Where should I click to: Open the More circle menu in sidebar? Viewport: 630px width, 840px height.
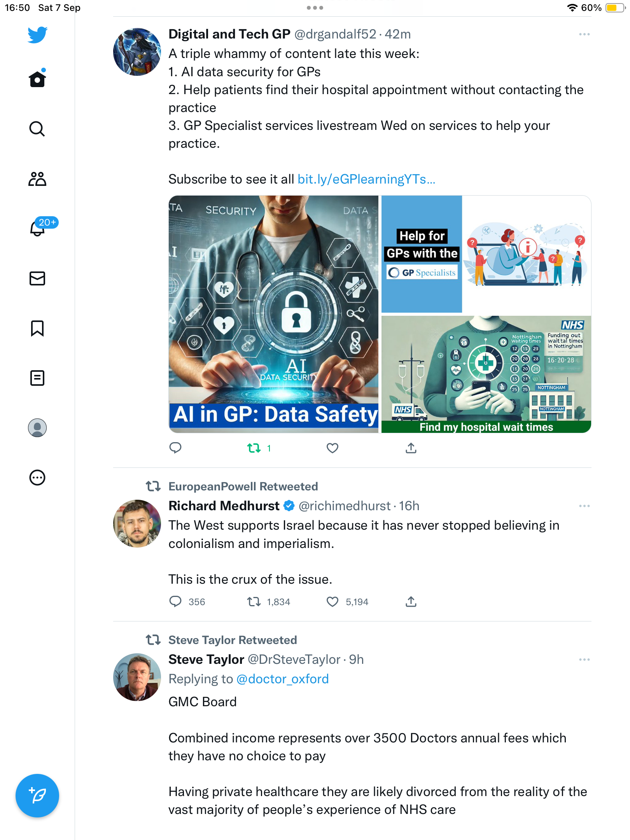[37, 478]
